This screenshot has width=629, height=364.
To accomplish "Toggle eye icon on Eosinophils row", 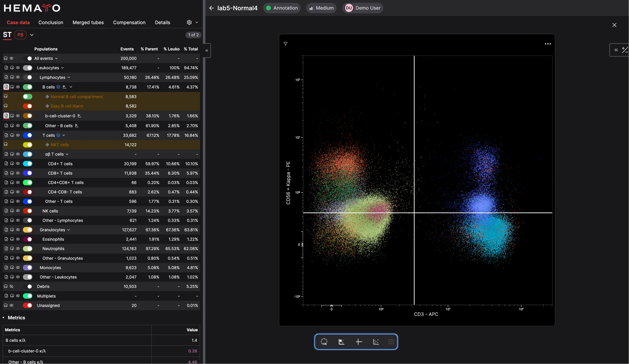I will tap(18, 239).
